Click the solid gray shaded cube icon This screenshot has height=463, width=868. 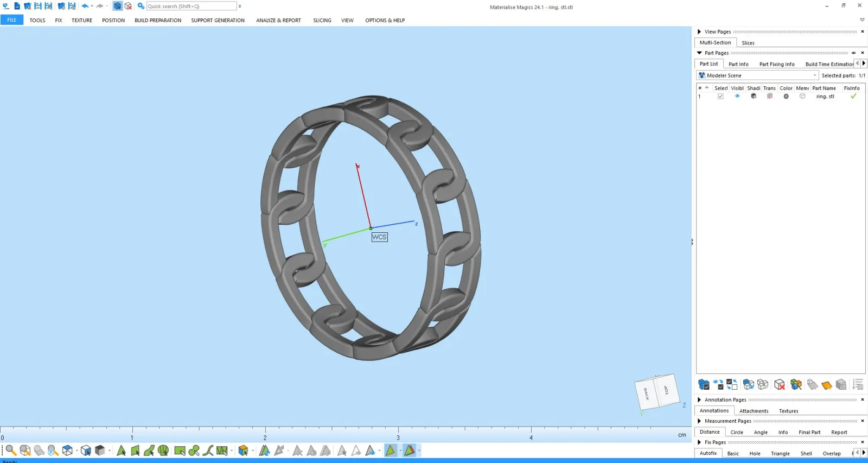point(100,451)
